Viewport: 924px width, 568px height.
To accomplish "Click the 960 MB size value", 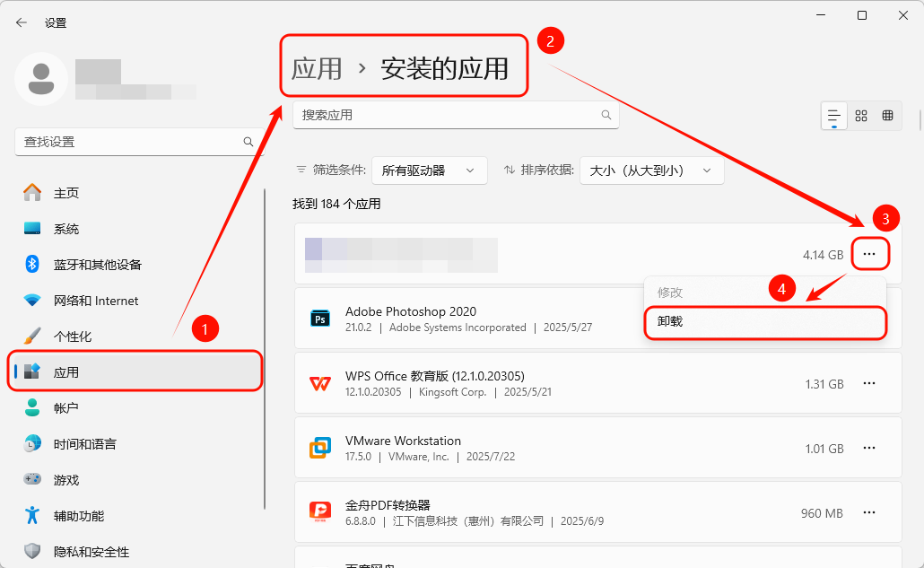I will 822,513.
